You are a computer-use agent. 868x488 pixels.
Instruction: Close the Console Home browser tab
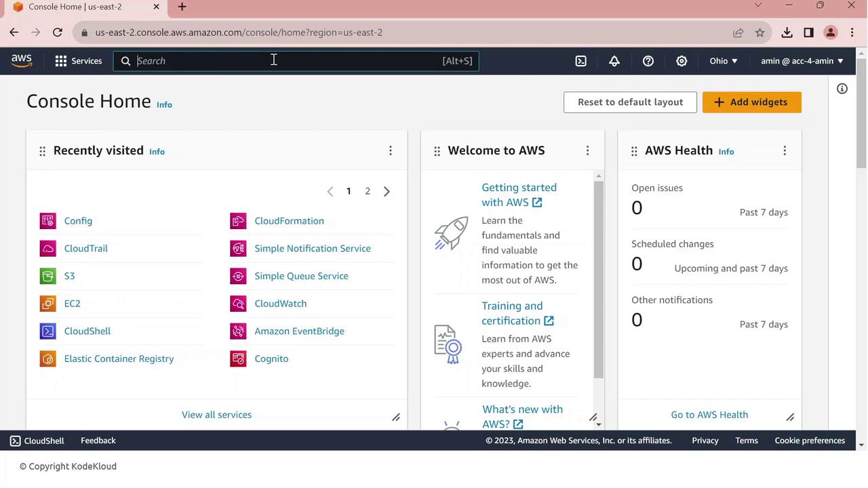coord(157,7)
